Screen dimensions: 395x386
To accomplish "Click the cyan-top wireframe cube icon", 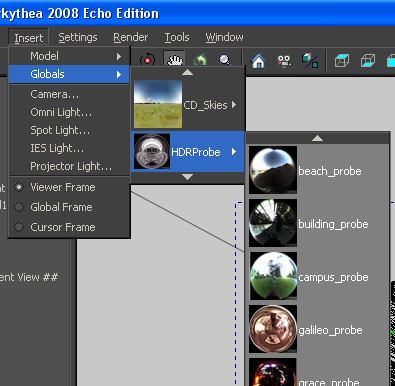I will 342,61.
